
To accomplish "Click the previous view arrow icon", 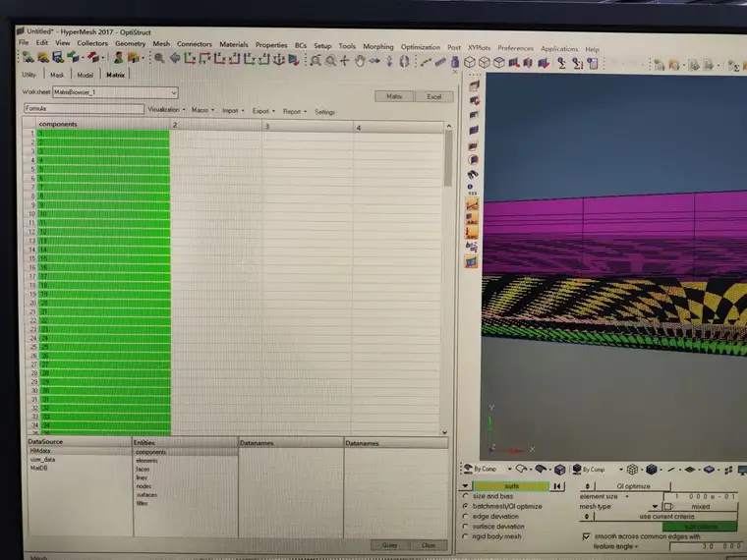I will tap(175, 59).
